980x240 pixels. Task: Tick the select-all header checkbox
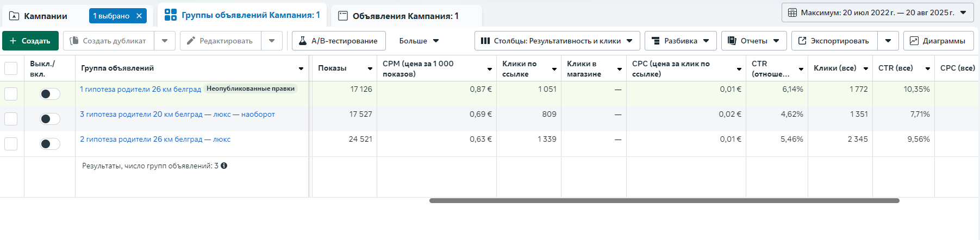click(x=11, y=68)
